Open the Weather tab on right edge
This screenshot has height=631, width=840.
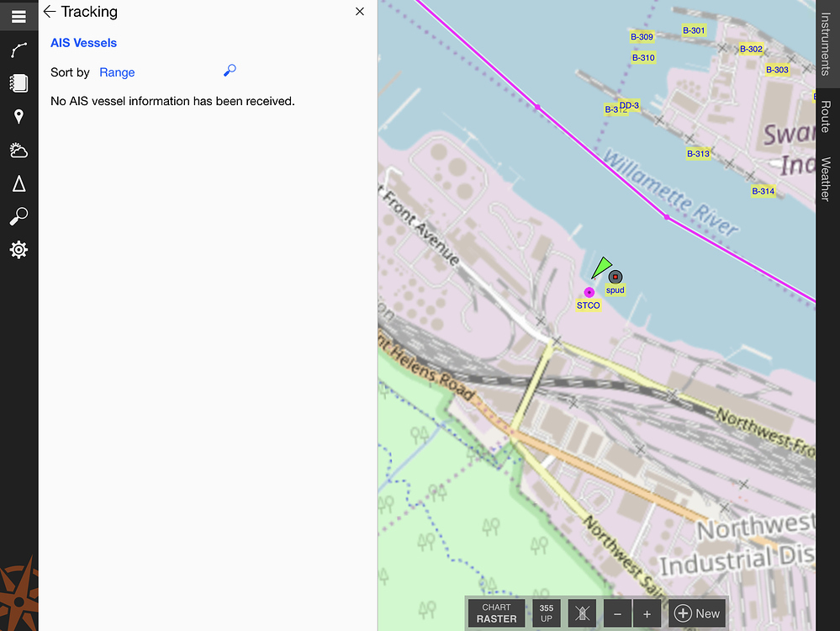click(x=827, y=175)
